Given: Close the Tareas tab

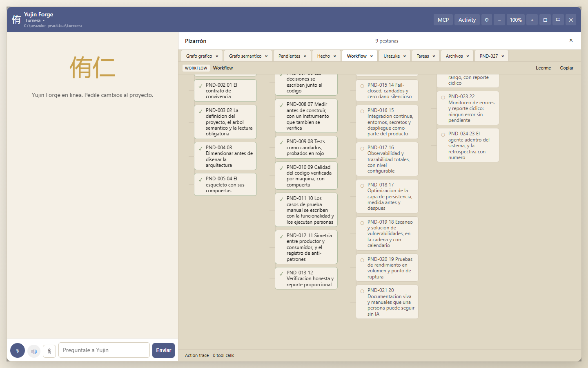Looking at the screenshot, I should click(x=434, y=56).
